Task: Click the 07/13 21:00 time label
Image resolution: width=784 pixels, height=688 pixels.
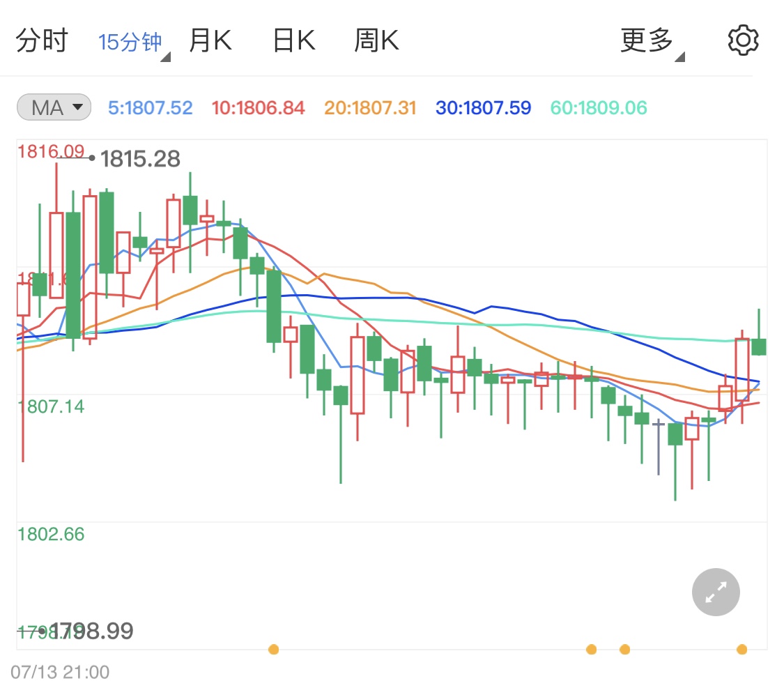Action: pos(60,672)
